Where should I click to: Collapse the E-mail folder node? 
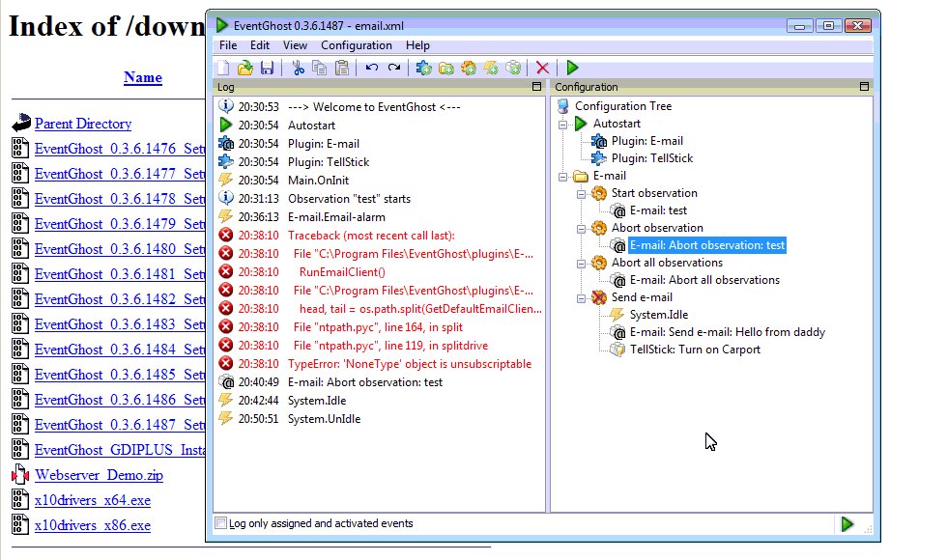click(562, 177)
